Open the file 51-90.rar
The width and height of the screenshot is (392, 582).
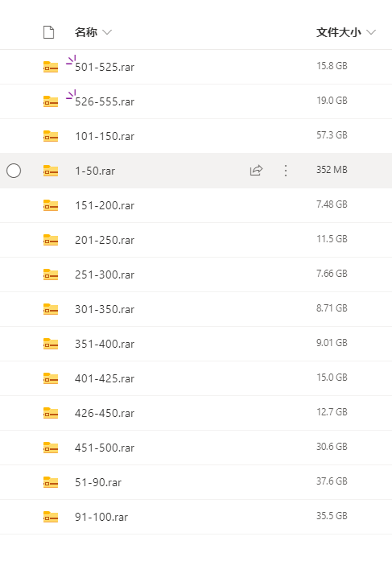[x=98, y=482]
